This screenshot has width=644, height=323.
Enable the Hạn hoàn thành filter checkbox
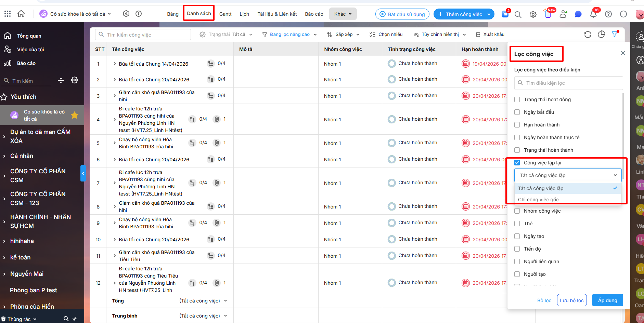point(517,125)
